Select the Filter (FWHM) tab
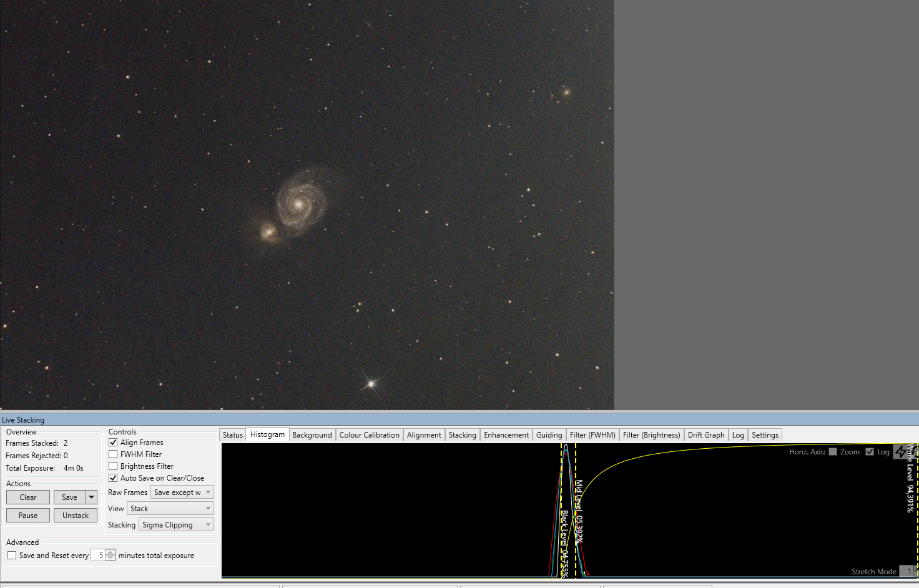919x588 pixels. click(x=592, y=435)
